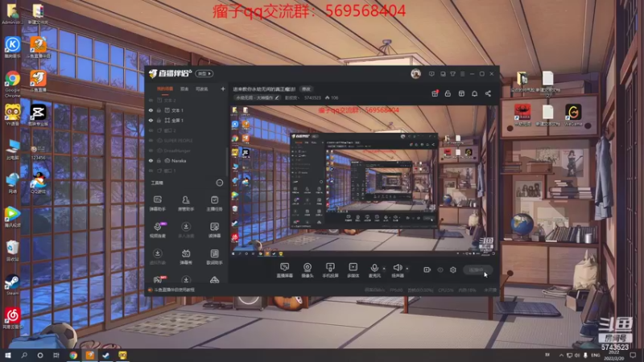Toggle the preview eye icon near settings gear
Viewport: 644px width, 362px height.
coord(440,269)
